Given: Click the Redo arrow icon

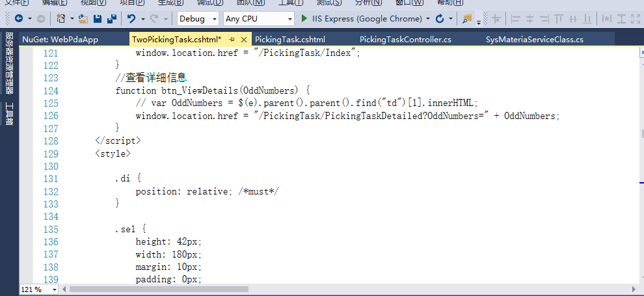Looking at the screenshot, I should [x=154, y=18].
